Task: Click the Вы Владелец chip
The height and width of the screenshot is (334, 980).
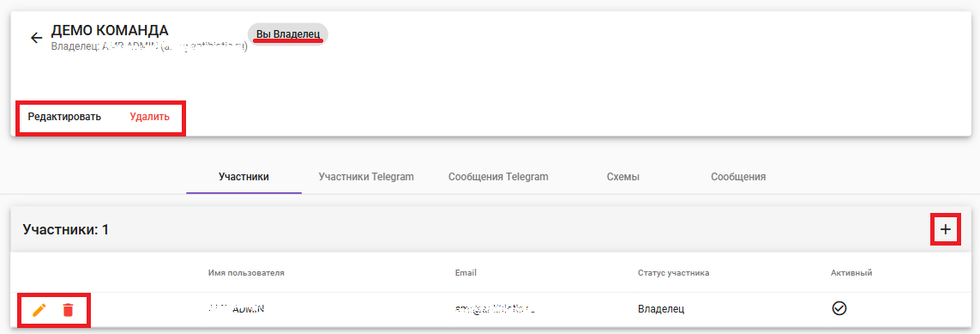Action: pos(288,33)
